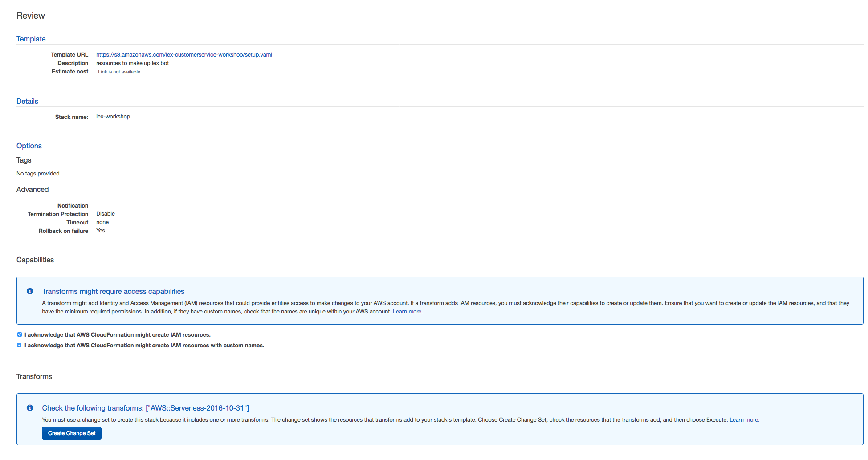Open Learn more link in Transforms notice
868x460 pixels.
(744, 420)
